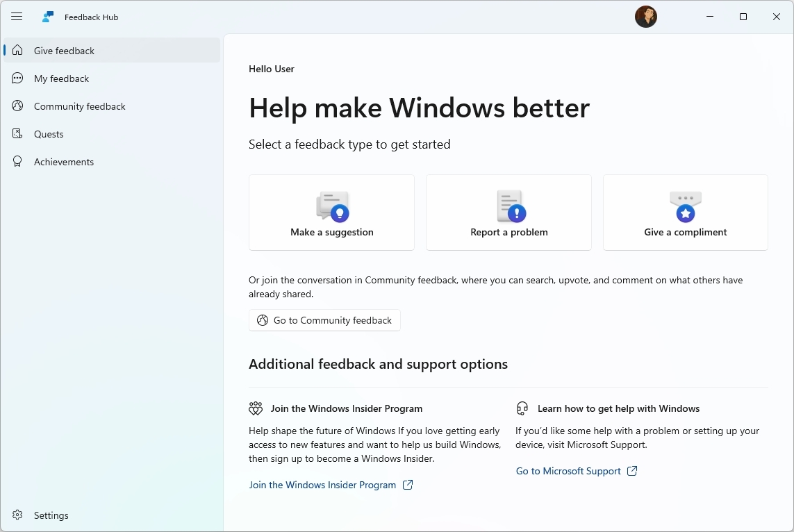Viewport: 794px width, 532px height.
Task: Follow the Go to Microsoft Support link
Action: [568, 471]
